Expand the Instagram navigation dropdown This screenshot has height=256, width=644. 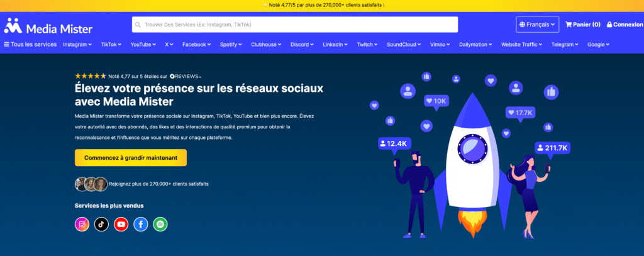(77, 45)
